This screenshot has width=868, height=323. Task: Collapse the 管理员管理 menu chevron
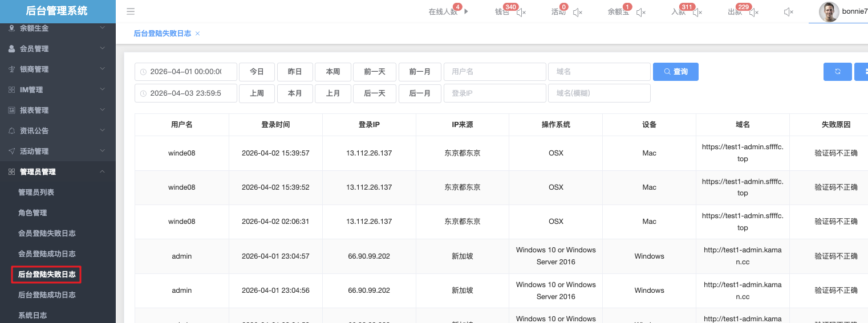point(103,171)
